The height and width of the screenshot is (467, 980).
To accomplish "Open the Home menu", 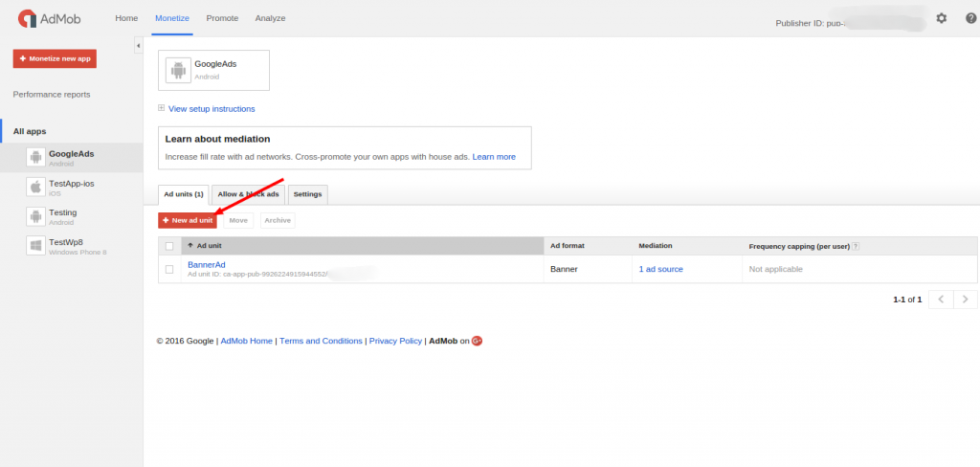I will (x=126, y=18).
